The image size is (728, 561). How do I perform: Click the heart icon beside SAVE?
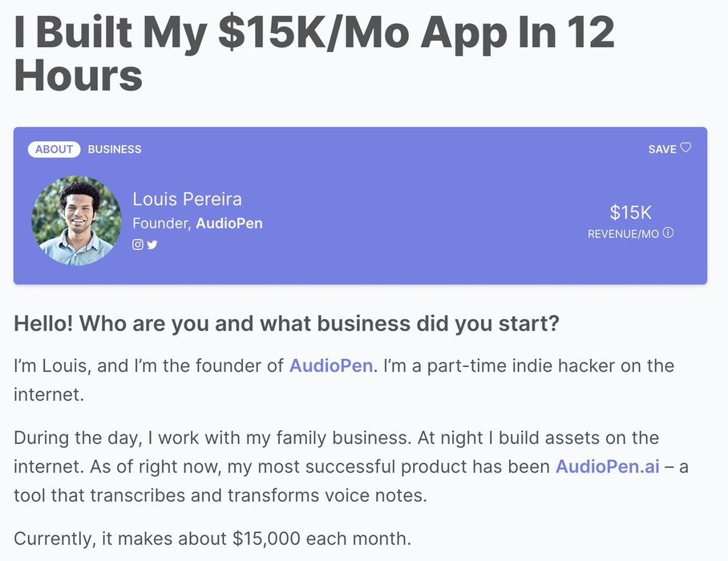pyautogui.click(x=686, y=147)
